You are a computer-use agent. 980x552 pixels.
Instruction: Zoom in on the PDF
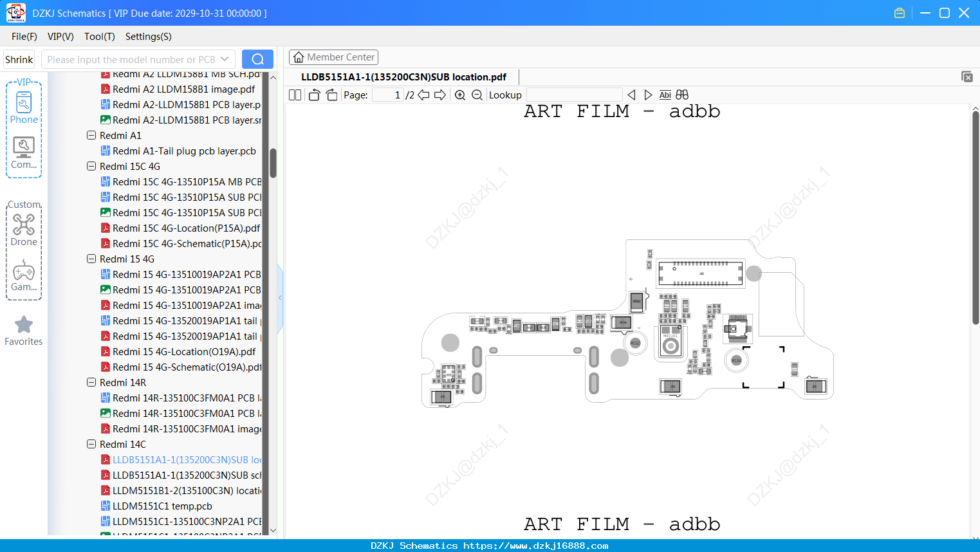[x=460, y=95]
